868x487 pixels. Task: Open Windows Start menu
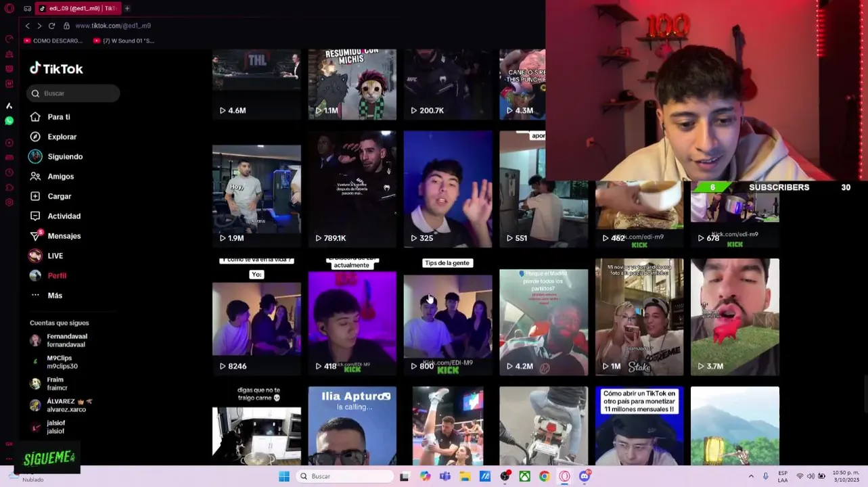pyautogui.click(x=284, y=476)
